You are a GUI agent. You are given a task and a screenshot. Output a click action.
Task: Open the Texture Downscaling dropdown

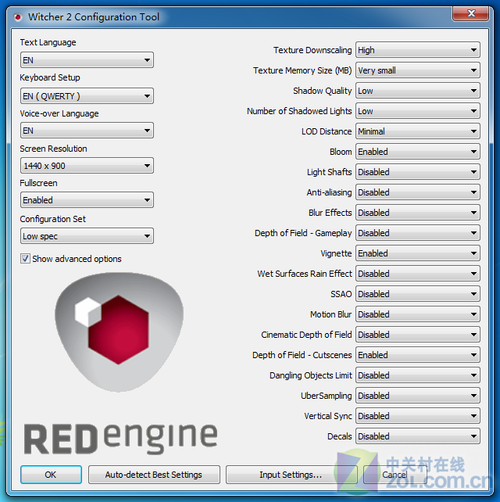click(x=418, y=50)
